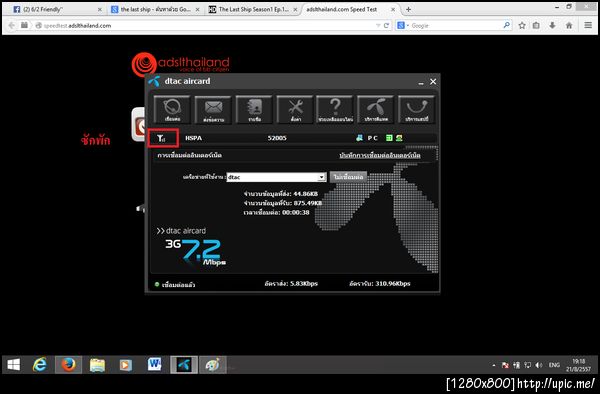Click the sent data 44.86KB value

pyautogui.click(x=305, y=194)
